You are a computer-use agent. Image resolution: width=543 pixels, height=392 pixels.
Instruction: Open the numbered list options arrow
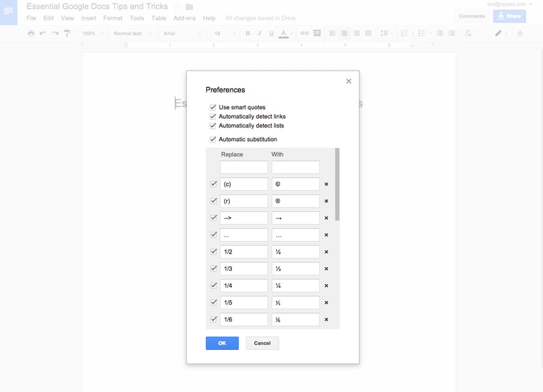point(413,34)
